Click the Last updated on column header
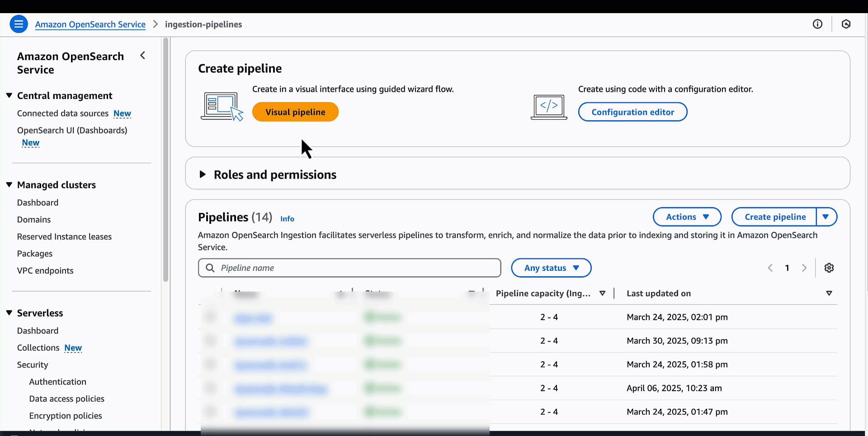This screenshot has width=868, height=436. click(659, 293)
